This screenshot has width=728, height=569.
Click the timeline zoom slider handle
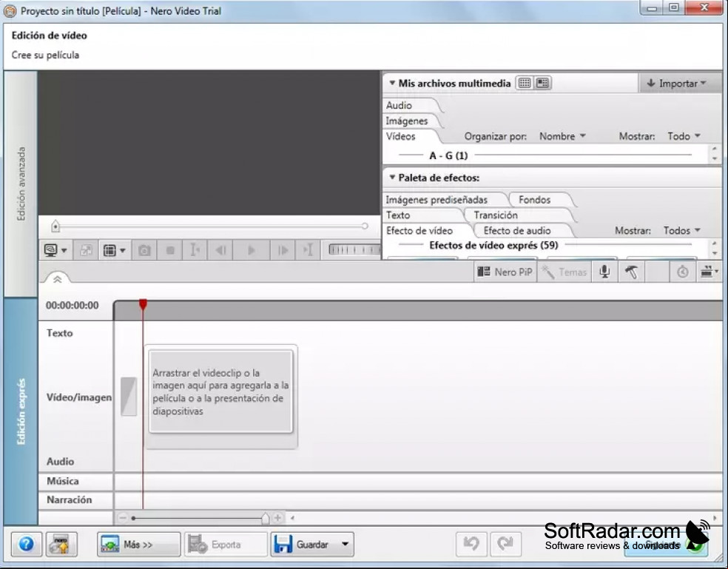pyautogui.click(x=265, y=518)
